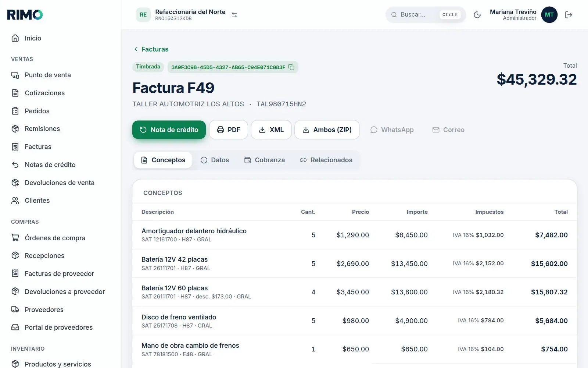Image resolution: width=588 pixels, height=368 pixels.
Task: Click the $45,329.32 invoice total
Action: tap(537, 79)
